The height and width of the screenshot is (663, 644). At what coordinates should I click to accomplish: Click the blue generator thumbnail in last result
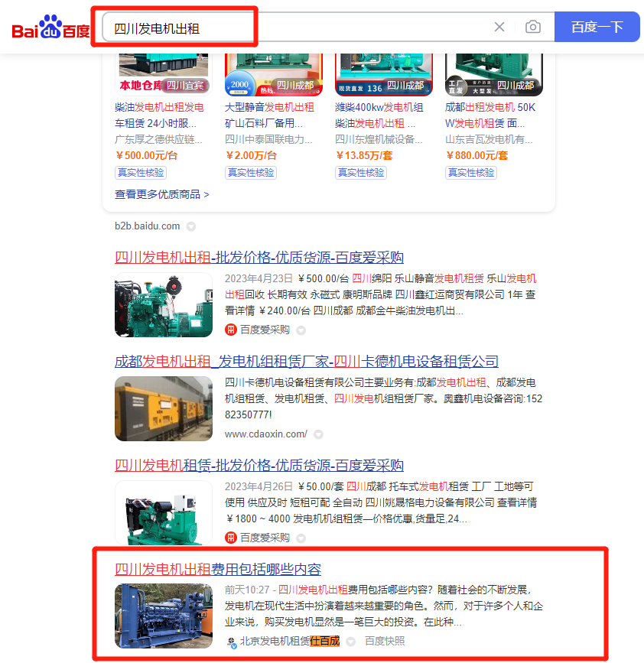pos(164,616)
